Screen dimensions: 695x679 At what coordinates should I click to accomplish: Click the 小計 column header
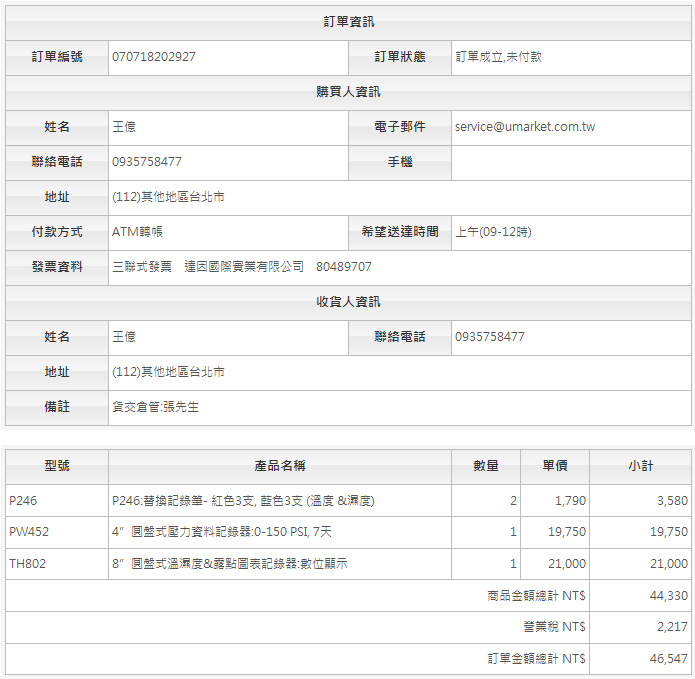[x=640, y=466]
